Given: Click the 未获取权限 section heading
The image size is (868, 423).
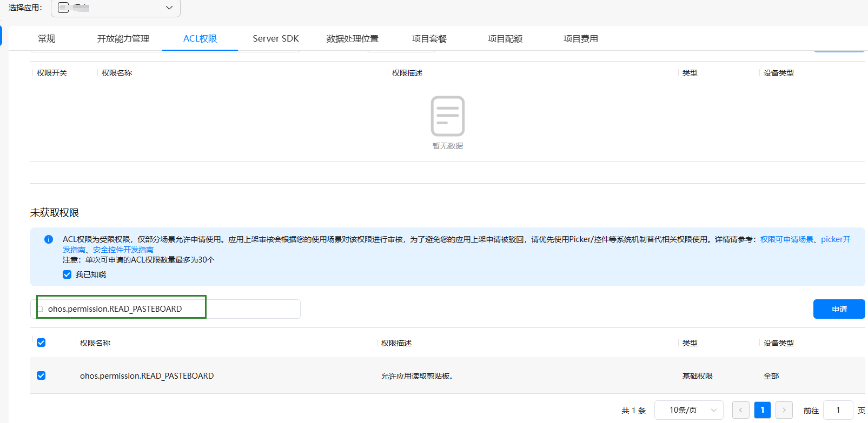Looking at the screenshot, I should (x=55, y=213).
